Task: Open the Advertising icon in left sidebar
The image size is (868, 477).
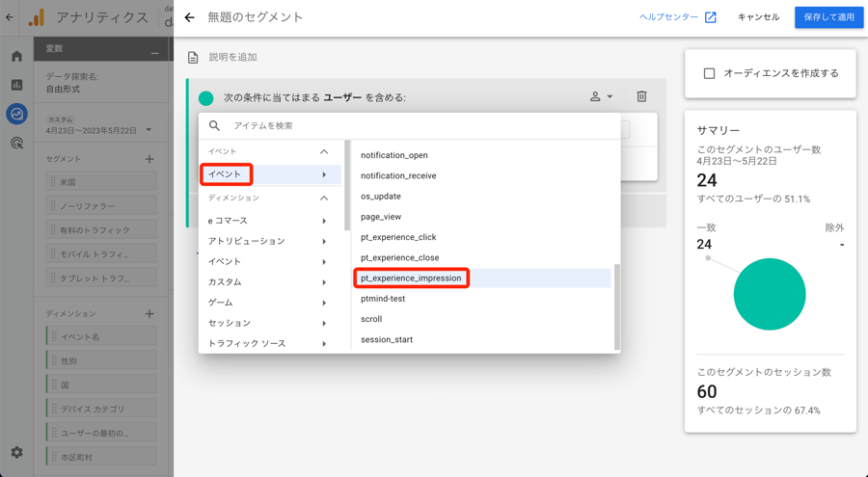Action: click(16, 143)
